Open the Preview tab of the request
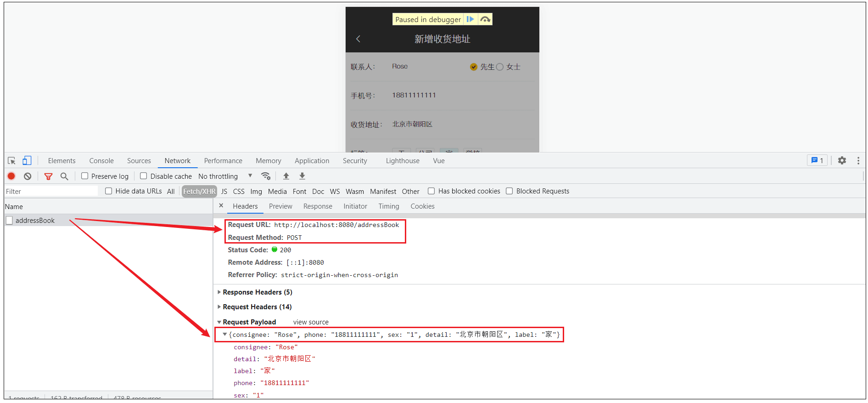This screenshot has width=868, height=403. pyautogui.click(x=280, y=206)
